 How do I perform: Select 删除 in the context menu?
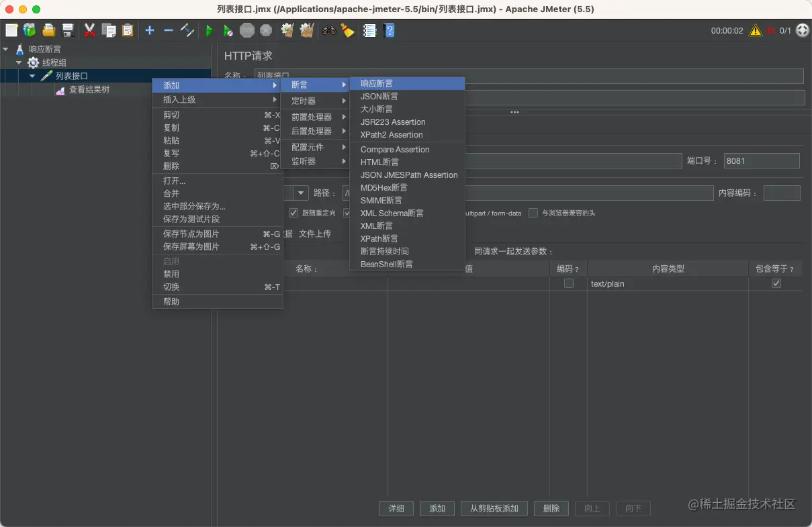tap(218, 166)
